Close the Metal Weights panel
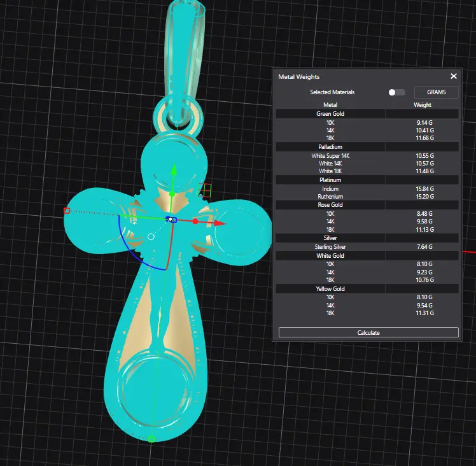This screenshot has width=476, height=466. (454, 76)
